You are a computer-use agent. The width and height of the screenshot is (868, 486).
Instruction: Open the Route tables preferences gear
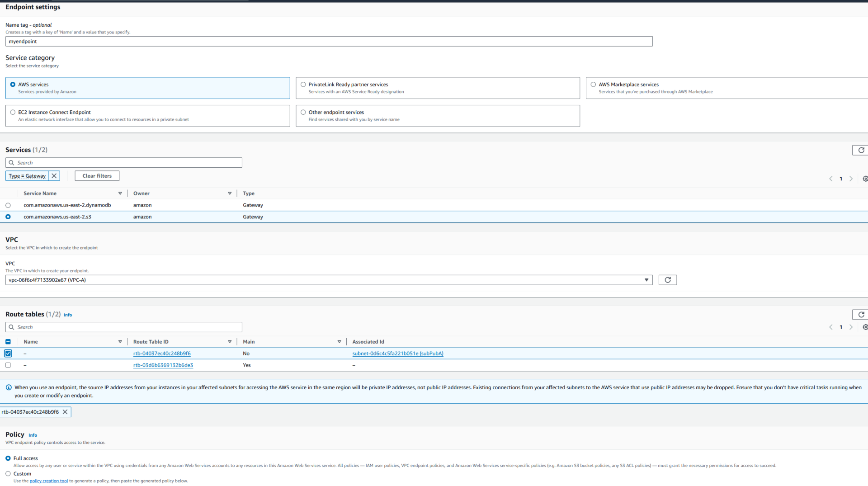[x=865, y=327]
